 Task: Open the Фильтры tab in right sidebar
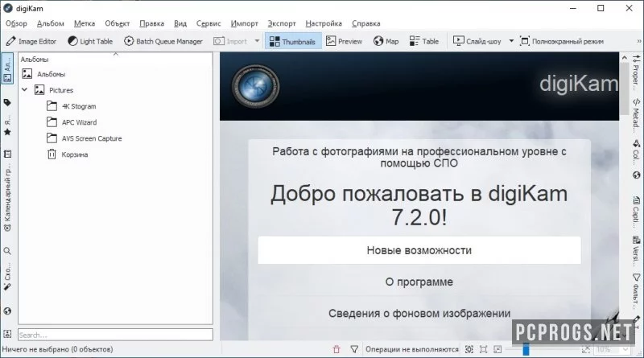637,291
